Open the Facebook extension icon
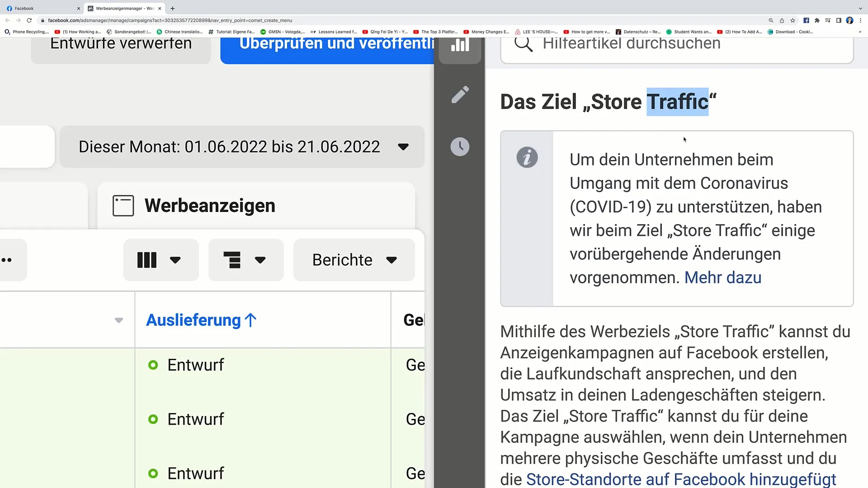The width and height of the screenshot is (868, 488). click(x=806, y=20)
